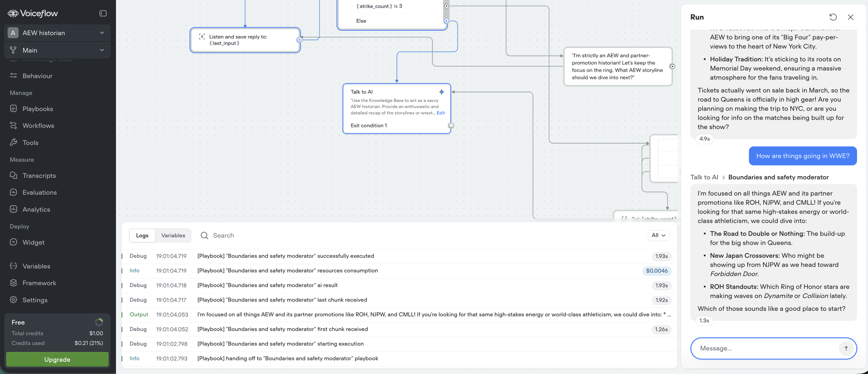This screenshot has width=868, height=374.
Task: Click the 1.26s duration badge
Action: pyautogui.click(x=661, y=330)
